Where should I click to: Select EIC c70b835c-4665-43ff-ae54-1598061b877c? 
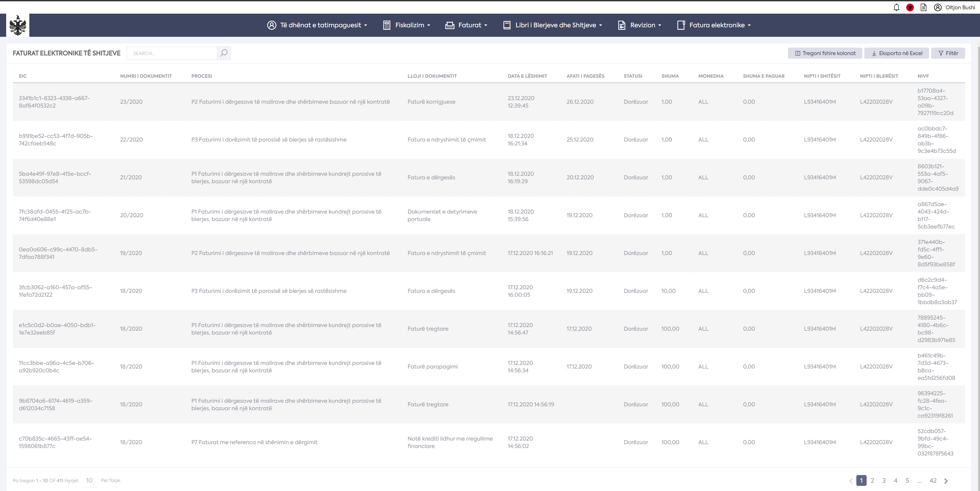56,442
